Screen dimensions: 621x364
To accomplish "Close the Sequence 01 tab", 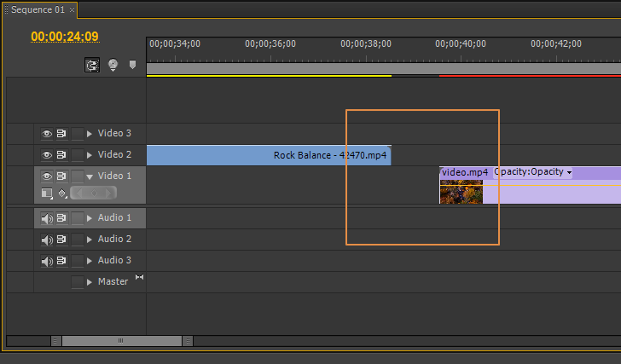I will tap(72, 10).
